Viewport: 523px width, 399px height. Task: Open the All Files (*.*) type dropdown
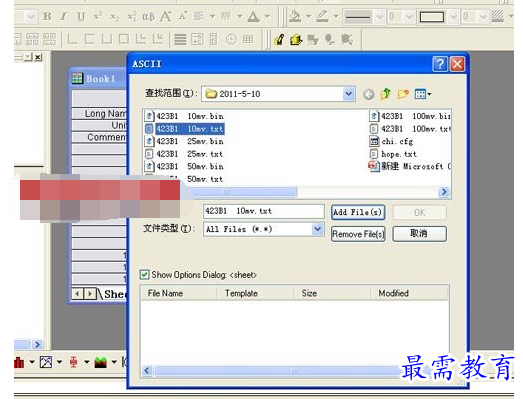pos(317,229)
